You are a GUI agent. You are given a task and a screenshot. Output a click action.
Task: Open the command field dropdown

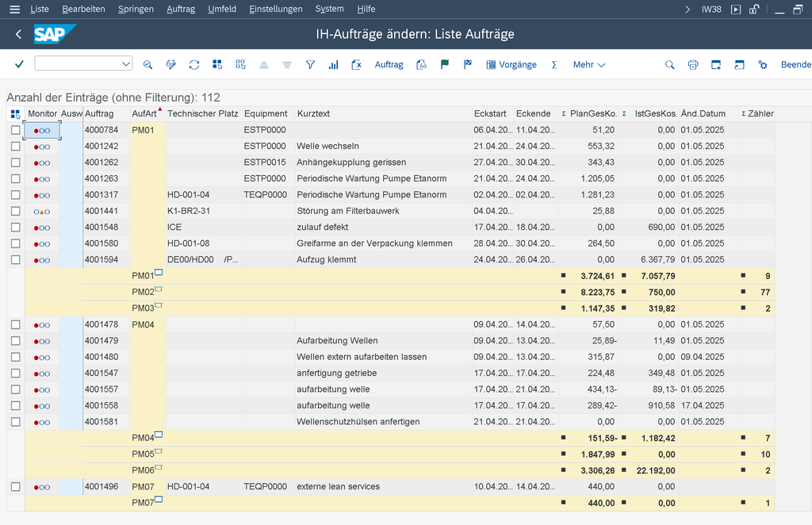click(x=126, y=63)
